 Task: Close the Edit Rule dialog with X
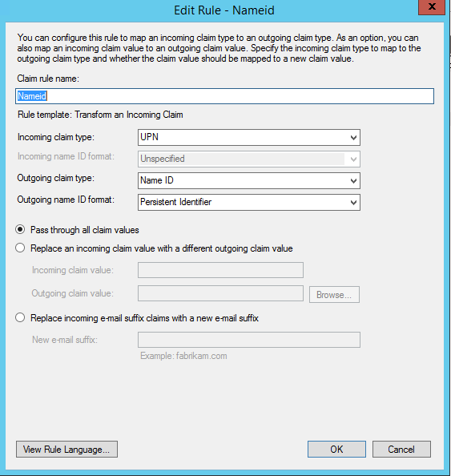point(431,6)
